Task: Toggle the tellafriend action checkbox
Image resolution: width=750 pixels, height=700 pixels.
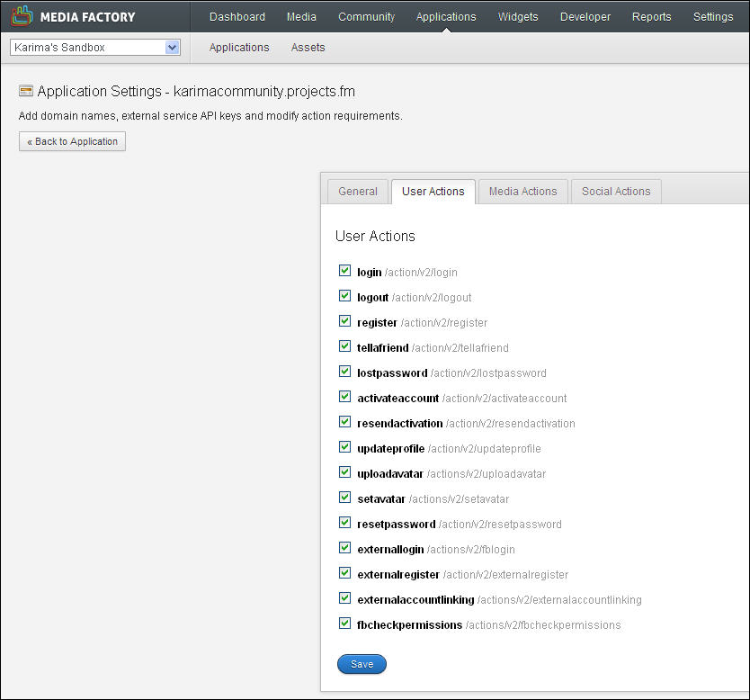Action: (x=344, y=346)
